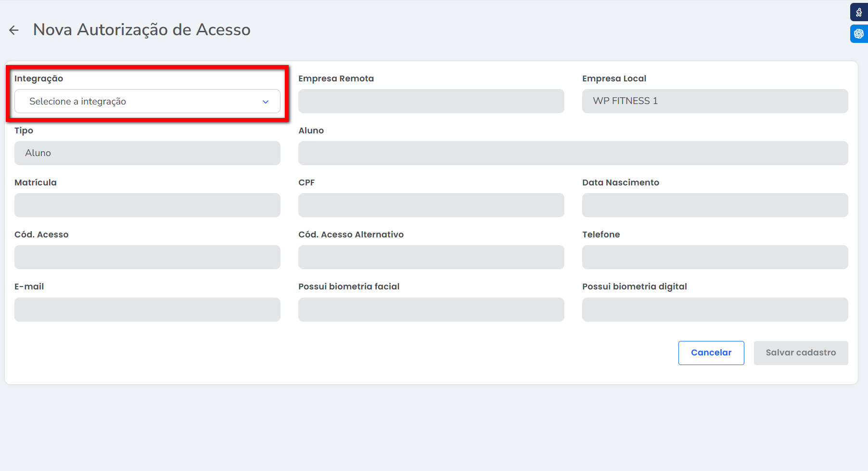Click the Possui biometria facial field
The height and width of the screenshot is (471, 868).
click(x=431, y=310)
